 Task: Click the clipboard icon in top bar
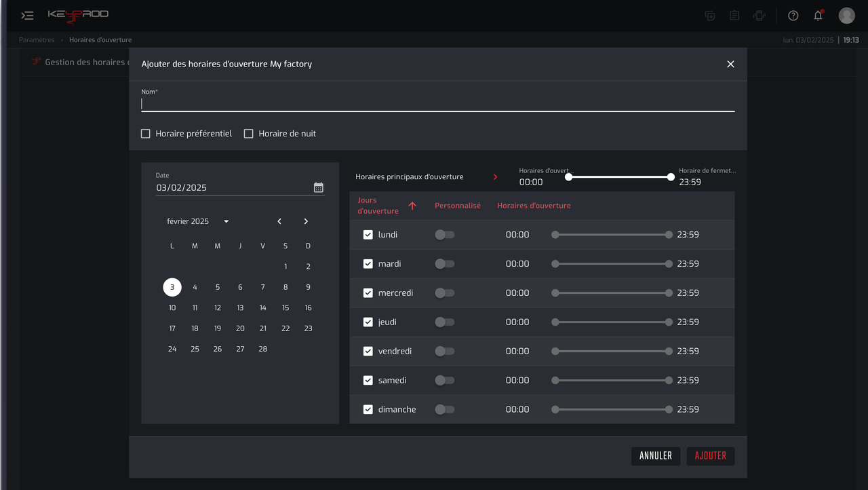[x=734, y=16]
